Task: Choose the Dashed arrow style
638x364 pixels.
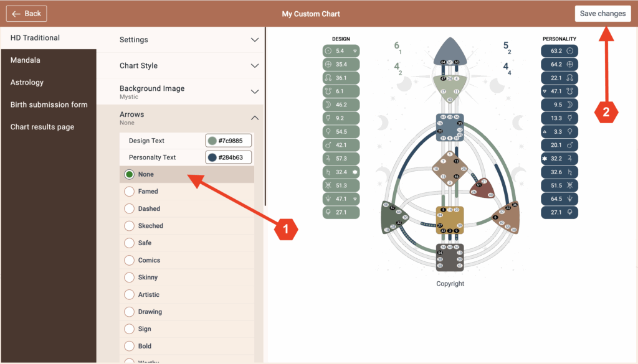Action: [130, 209]
